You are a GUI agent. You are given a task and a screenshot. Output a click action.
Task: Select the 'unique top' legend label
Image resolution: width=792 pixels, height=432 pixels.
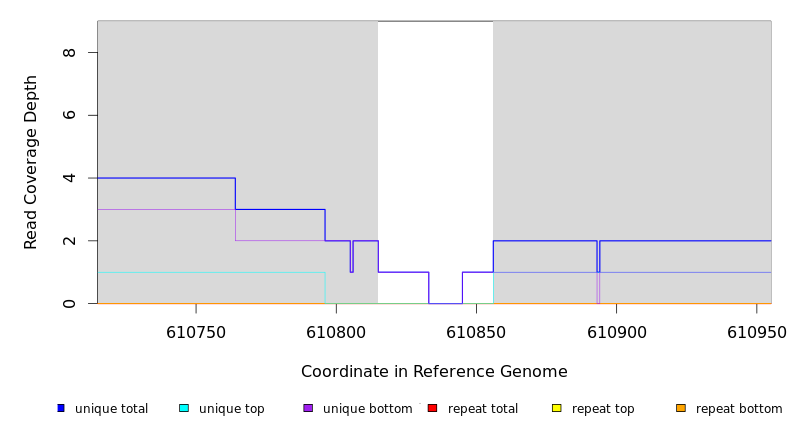click(x=232, y=409)
